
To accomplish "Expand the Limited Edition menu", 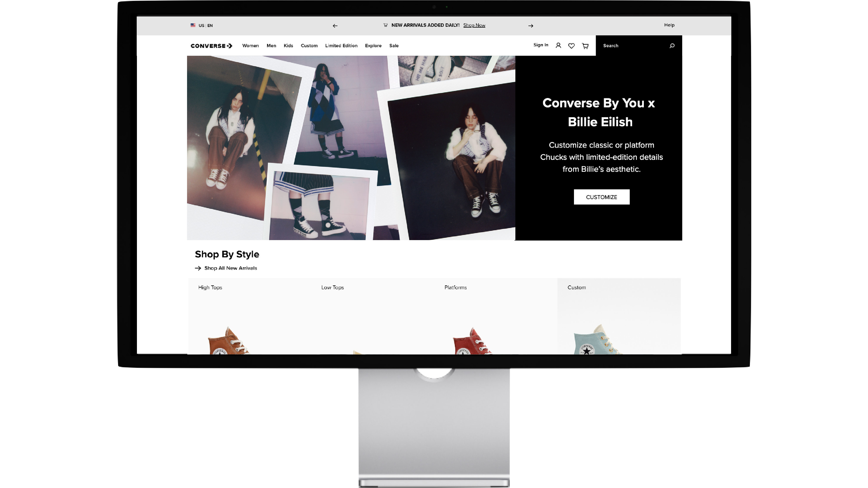I will point(341,46).
